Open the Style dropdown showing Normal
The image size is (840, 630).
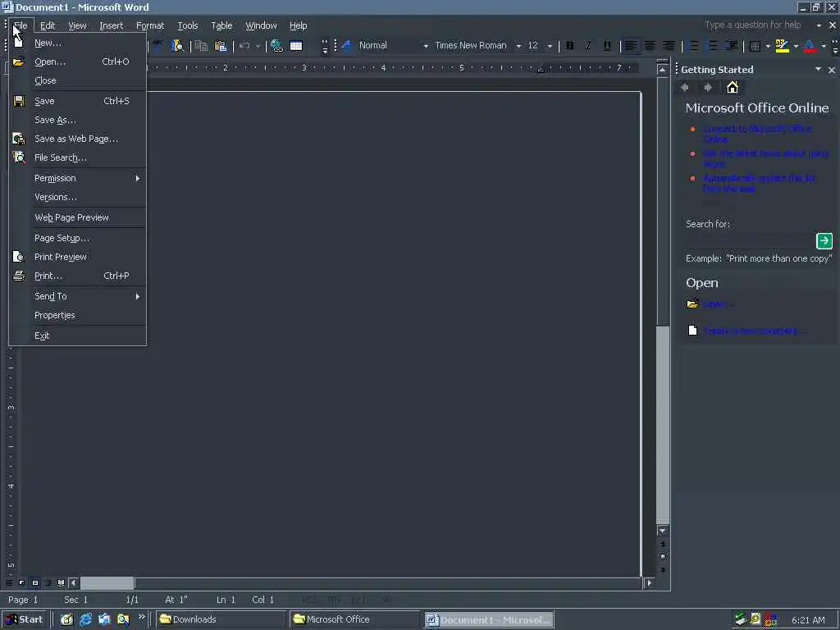tap(426, 46)
